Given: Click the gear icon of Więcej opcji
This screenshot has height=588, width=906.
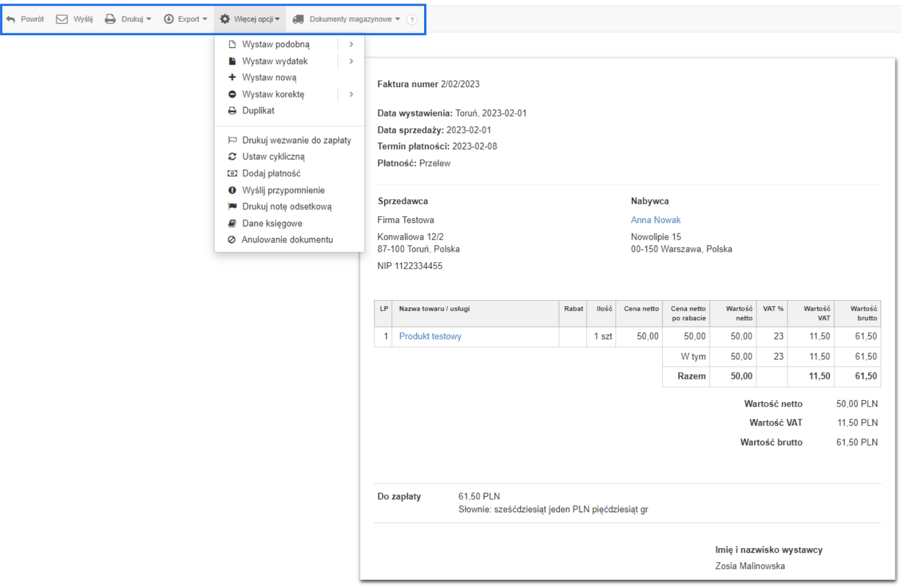Looking at the screenshot, I should coord(225,20).
